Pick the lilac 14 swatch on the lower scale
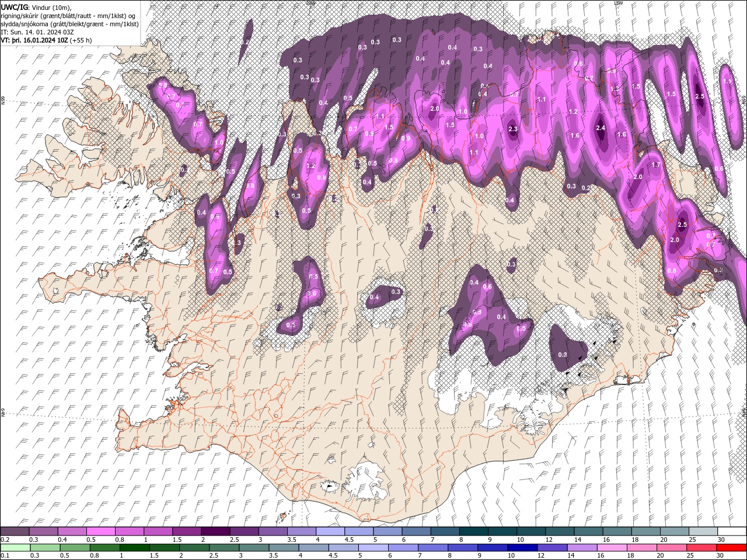Image resolution: width=747 pixels, height=560 pixels. [581, 548]
